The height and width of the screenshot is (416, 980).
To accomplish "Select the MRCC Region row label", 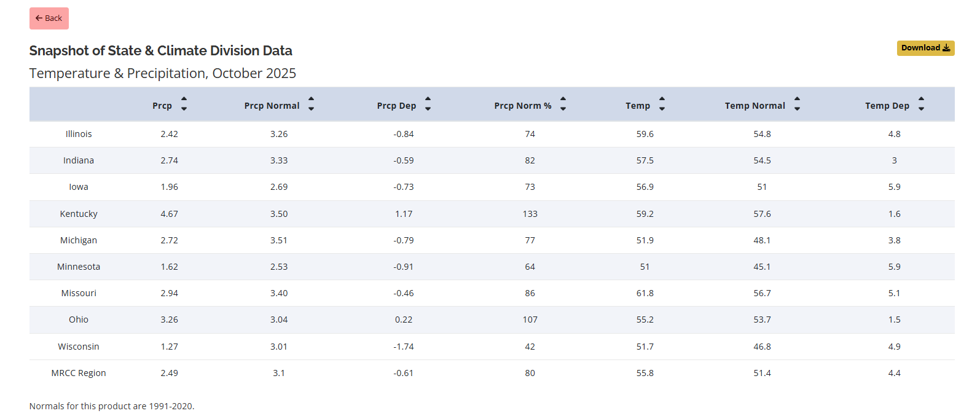I will point(79,373).
